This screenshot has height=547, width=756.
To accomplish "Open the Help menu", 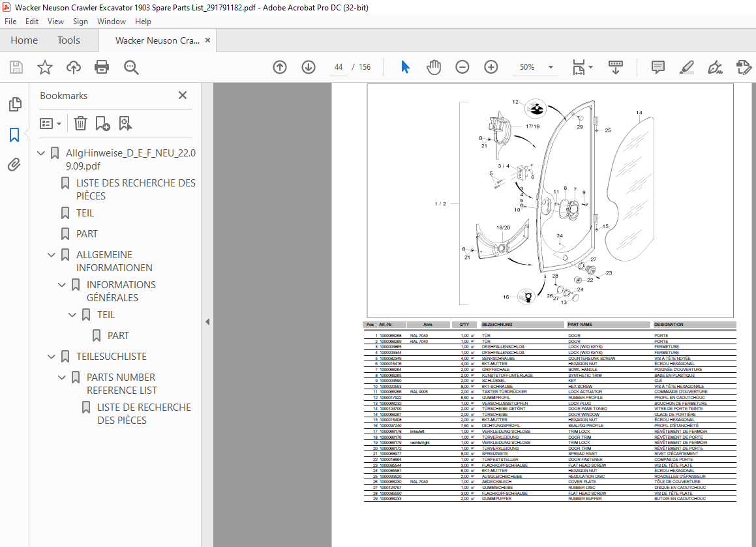I will [x=143, y=22].
